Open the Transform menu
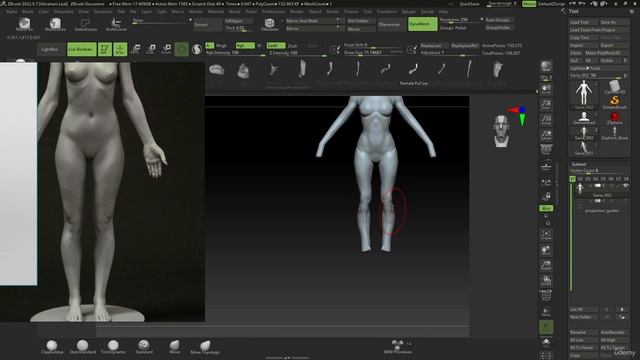640x360 pixels. coord(387,11)
